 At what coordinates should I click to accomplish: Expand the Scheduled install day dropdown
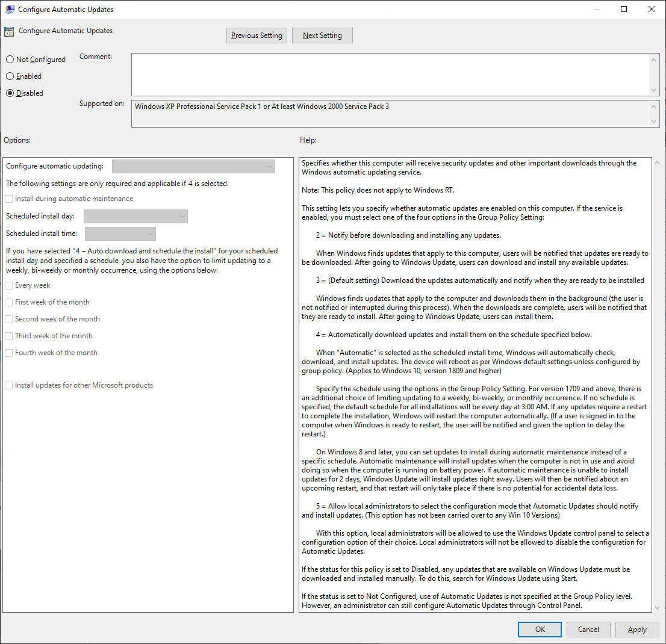pos(135,216)
